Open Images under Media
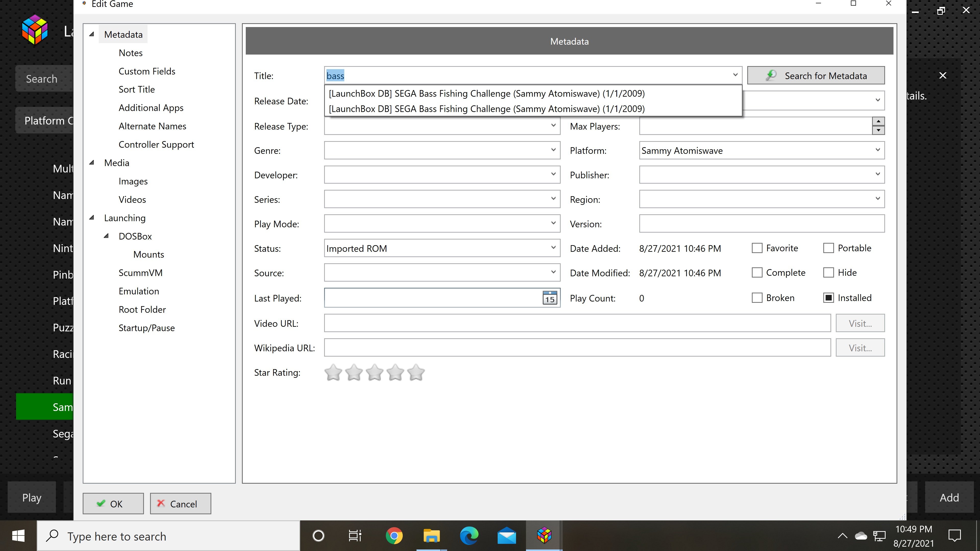 click(x=133, y=181)
